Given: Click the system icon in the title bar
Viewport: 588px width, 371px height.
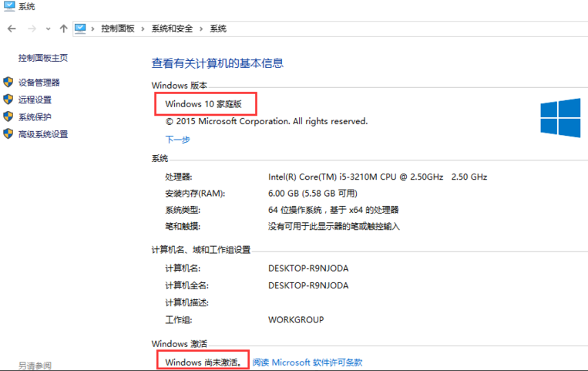Looking at the screenshot, I should (x=8, y=6).
